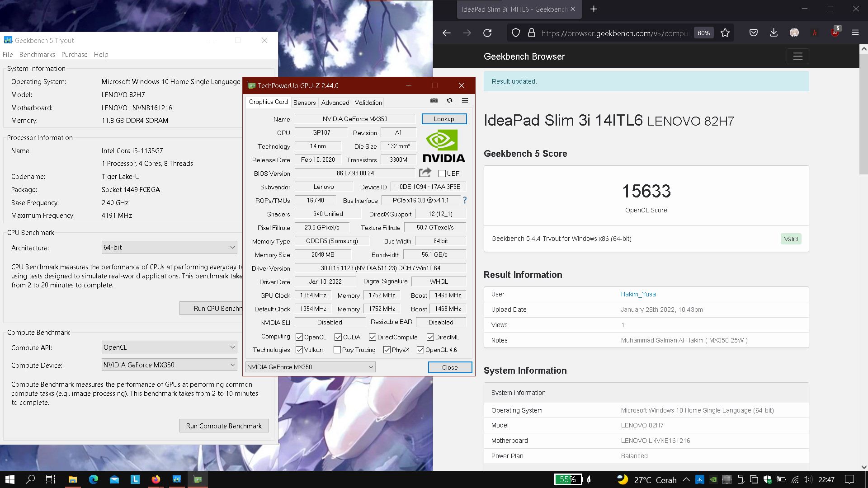Click the Firefox back arrow

[446, 33]
